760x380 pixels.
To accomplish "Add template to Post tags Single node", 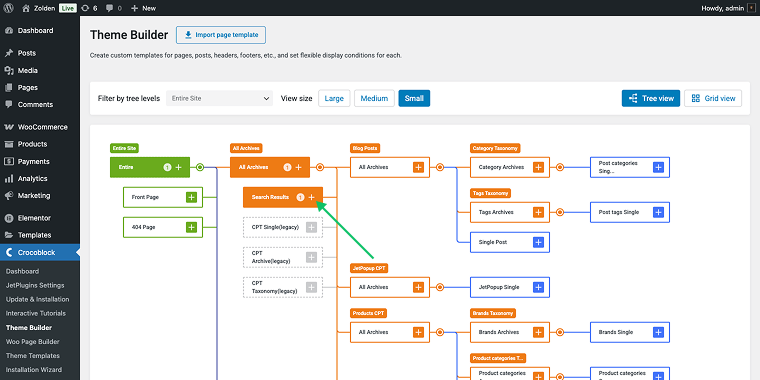I will pyautogui.click(x=658, y=212).
